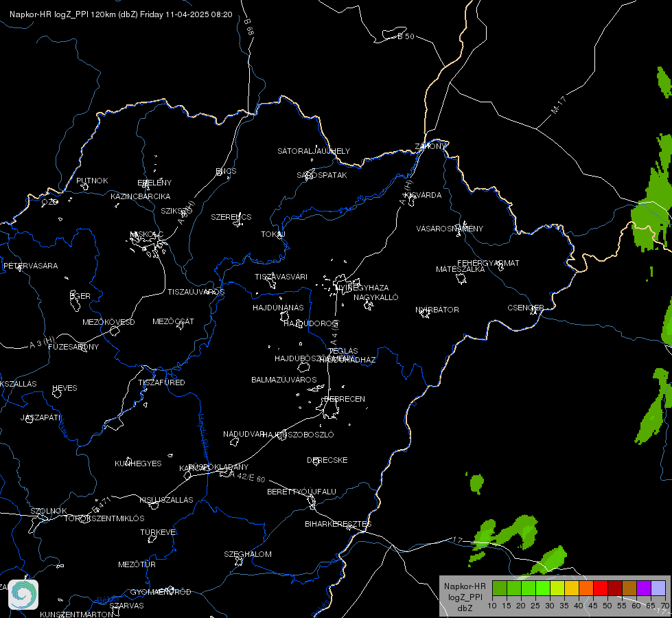The image size is (672, 618).
Task: Click the 45 dBZ red legend swatch
Action: 601,588
